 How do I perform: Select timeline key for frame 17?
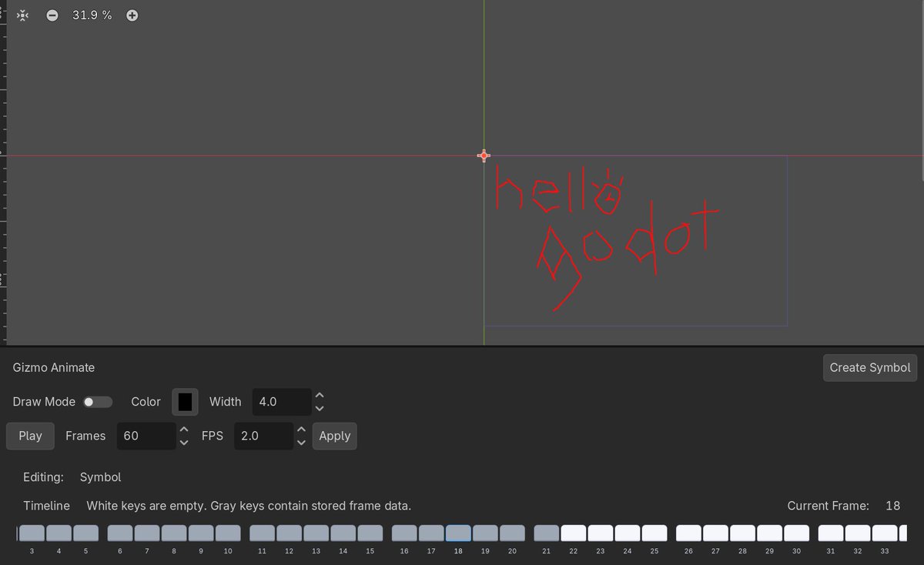[x=431, y=533]
